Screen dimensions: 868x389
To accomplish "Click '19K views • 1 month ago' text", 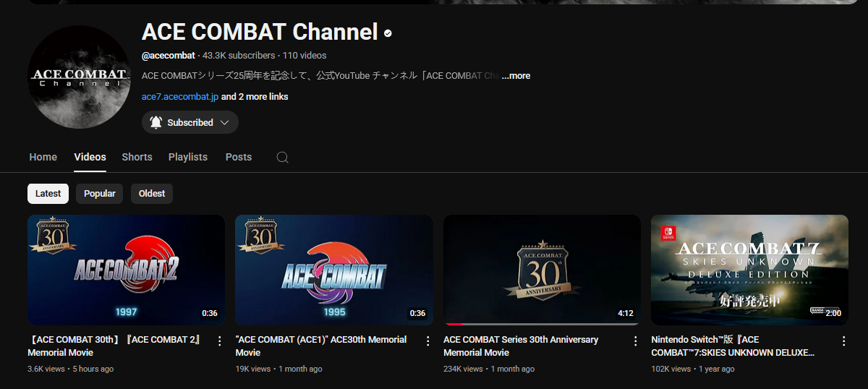I will click(x=278, y=369).
